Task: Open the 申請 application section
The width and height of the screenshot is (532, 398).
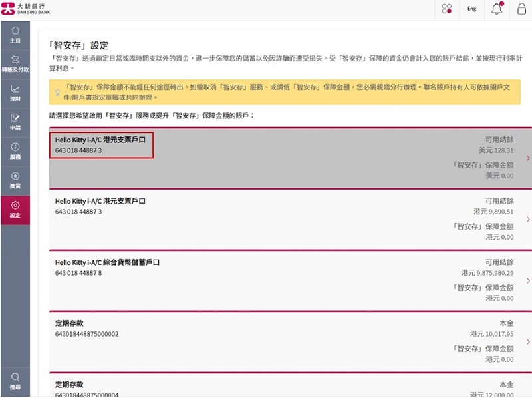Action: point(15,122)
